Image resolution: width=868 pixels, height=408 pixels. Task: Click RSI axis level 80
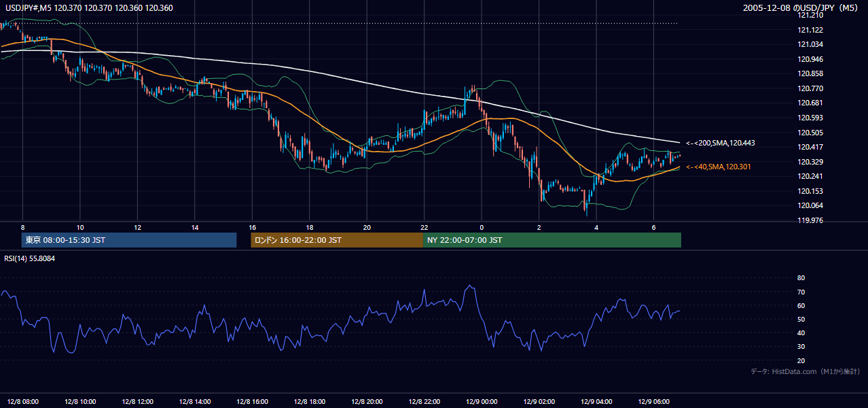click(x=801, y=278)
